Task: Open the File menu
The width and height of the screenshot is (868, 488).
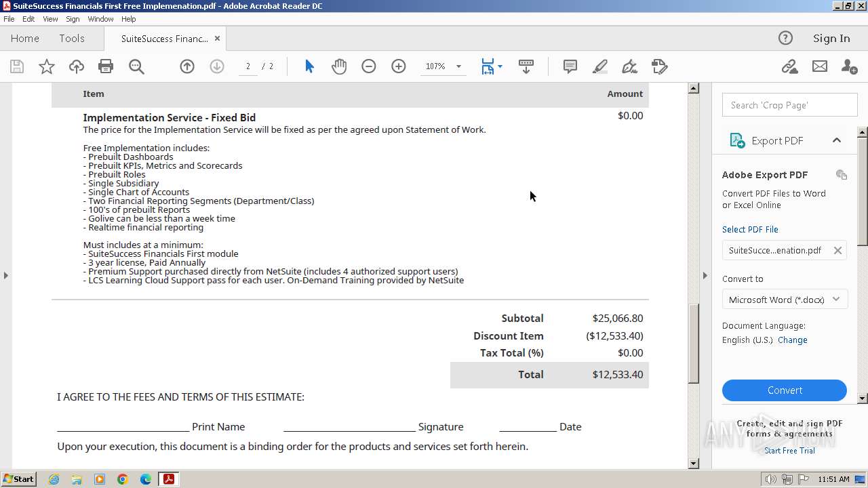Action: [x=9, y=19]
